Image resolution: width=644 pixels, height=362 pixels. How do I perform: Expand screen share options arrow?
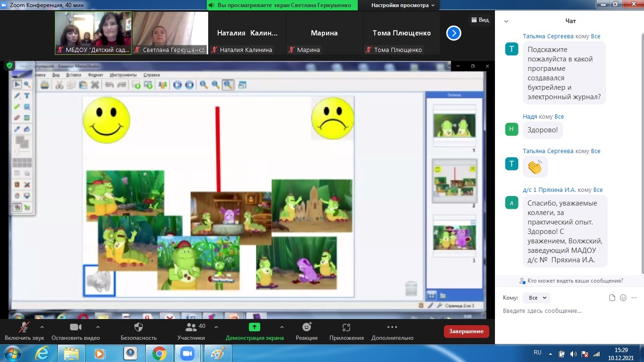tap(282, 327)
